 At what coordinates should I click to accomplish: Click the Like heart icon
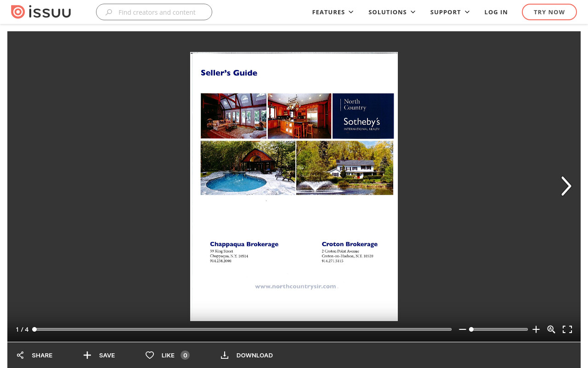tap(150, 355)
